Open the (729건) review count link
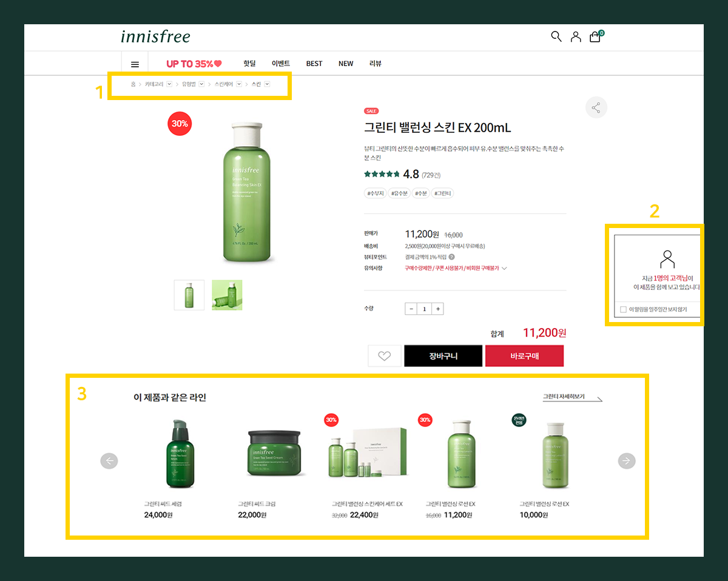Image resolution: width=728 pixels, height=581 pixels. (432, 175)
